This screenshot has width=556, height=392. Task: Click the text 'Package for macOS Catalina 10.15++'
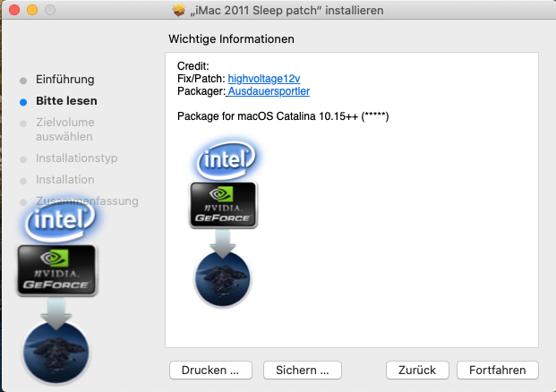click(x=268, y=116)
